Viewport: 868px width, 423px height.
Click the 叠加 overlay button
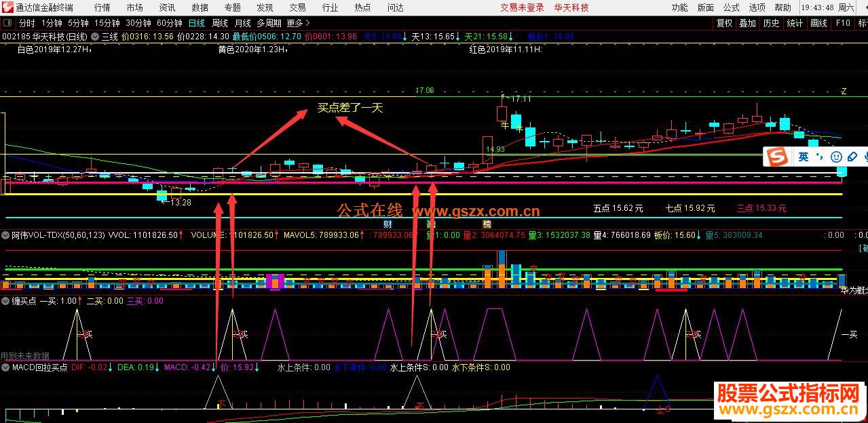(x=747, y=23)
